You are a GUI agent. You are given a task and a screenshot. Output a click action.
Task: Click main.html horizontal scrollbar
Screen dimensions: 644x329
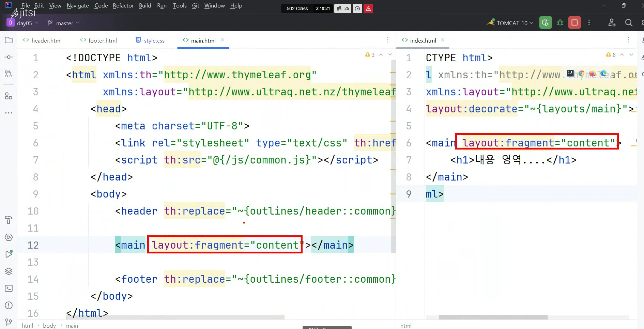175,317
